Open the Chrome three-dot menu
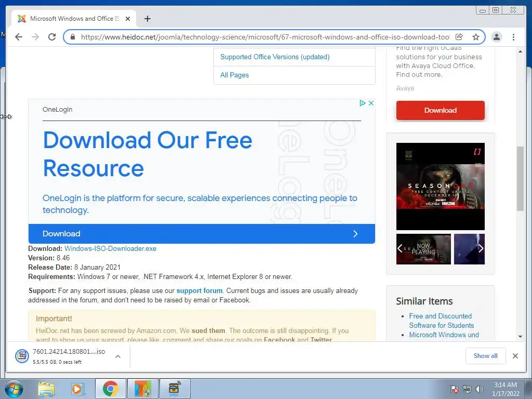The height and width of the screenshot is (399, 532). pos(513,37)
